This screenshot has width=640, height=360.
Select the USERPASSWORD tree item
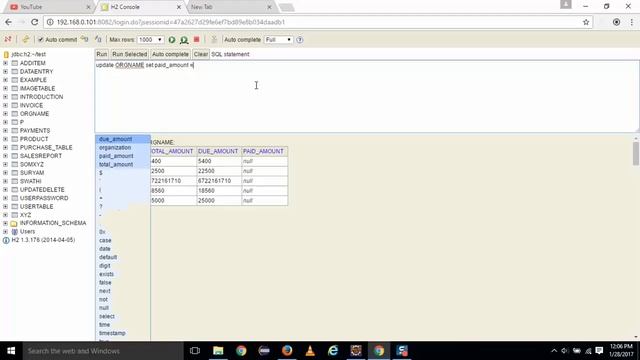(44, 198)
